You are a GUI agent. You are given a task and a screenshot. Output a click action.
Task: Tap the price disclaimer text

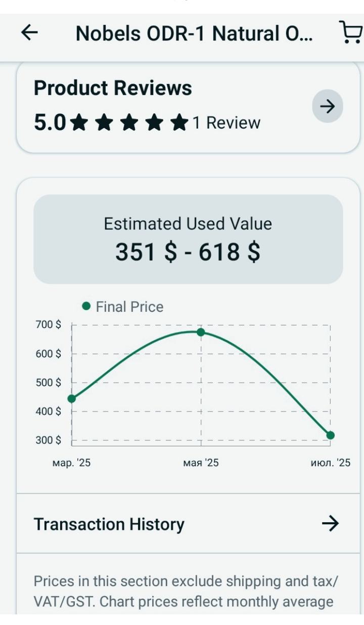coord(185,591)
